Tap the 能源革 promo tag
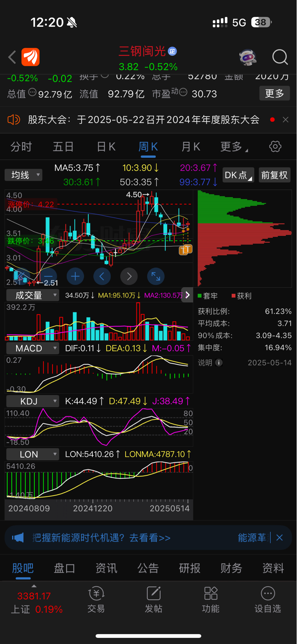Image resolution: width=297 pixels, height=644 pixels. 252,538
